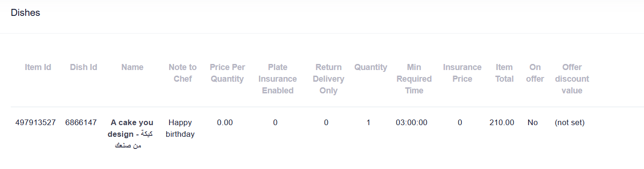The height and width of the screenshot is (169, 644).
Task: Select item id 497913527 cell
Action: pyautogui.click(x=35, y=123)
